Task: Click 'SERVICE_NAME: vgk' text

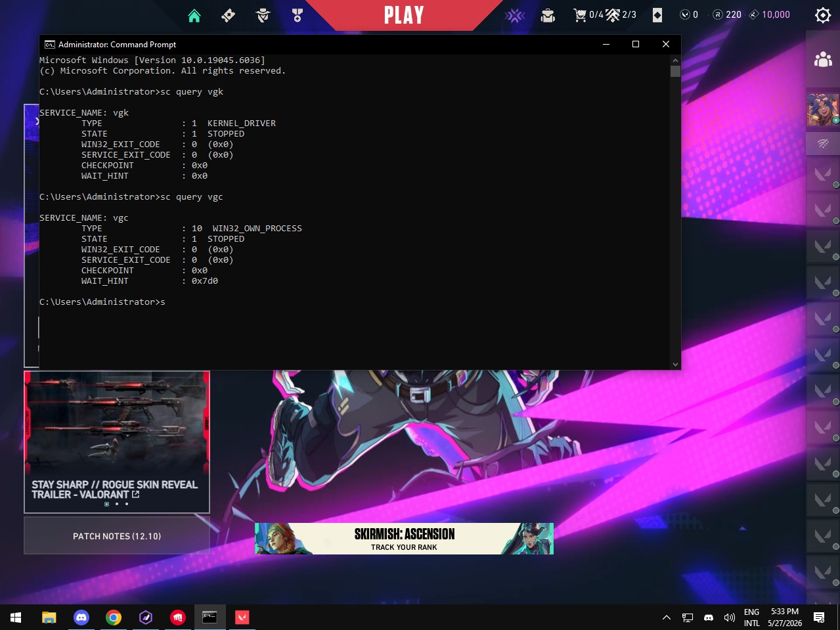Action: (x=84, y=113)
